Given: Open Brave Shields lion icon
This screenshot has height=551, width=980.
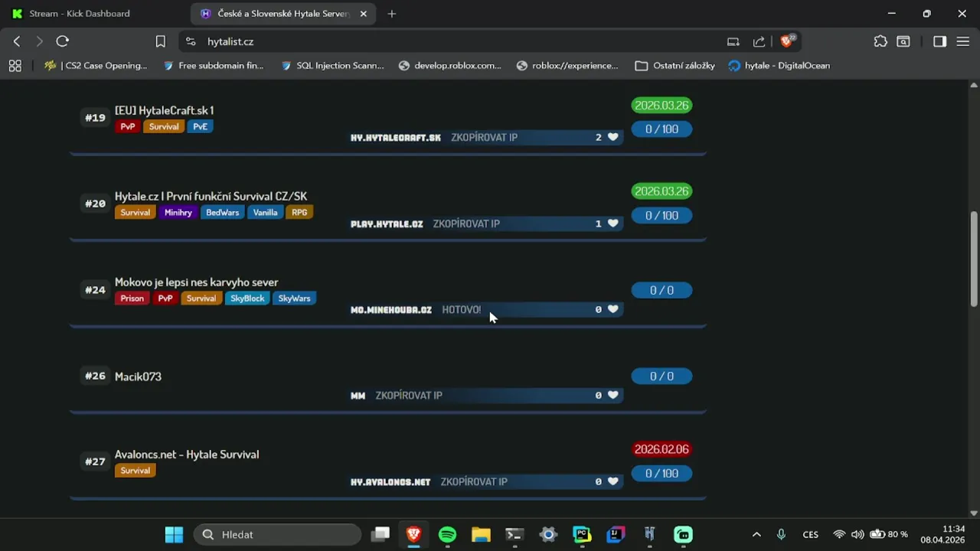Looking at the screenshot, I should (x=787, y=41).
